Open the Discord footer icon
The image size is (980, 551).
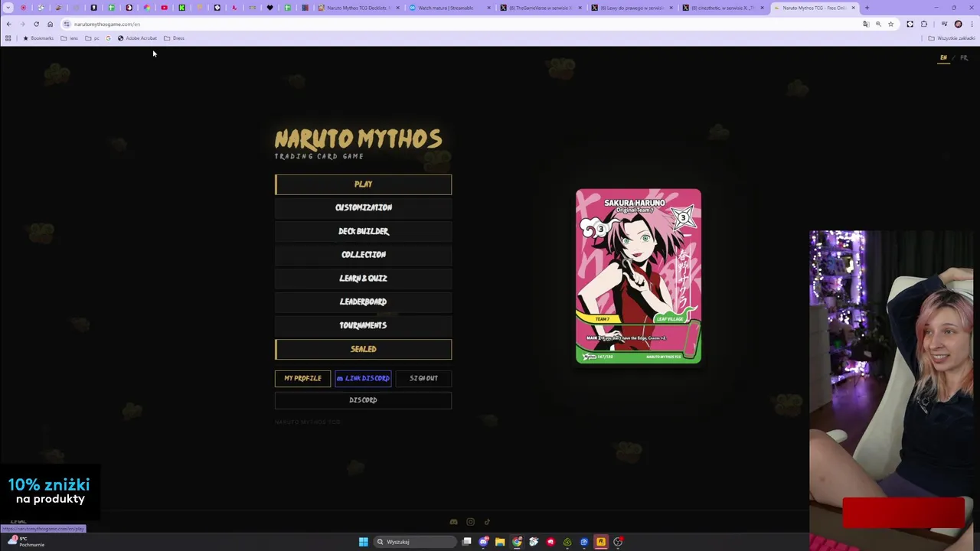point(453,522)
